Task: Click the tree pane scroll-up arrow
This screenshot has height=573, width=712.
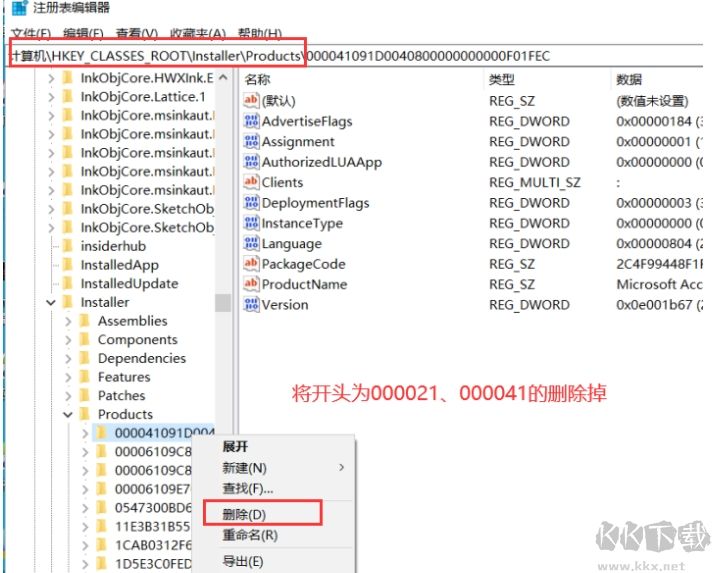Action: [222, 78]
